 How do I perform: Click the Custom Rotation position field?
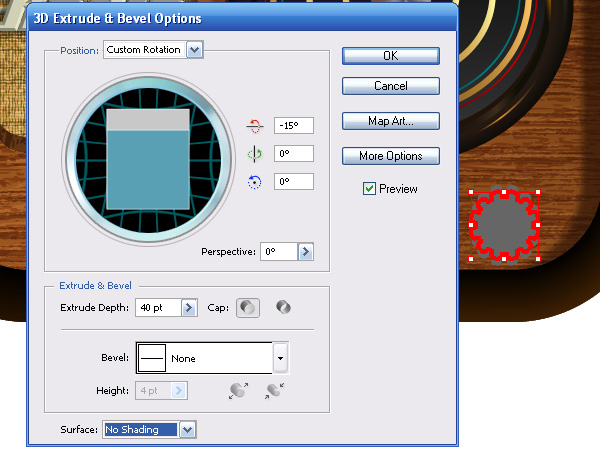[145, 50]
